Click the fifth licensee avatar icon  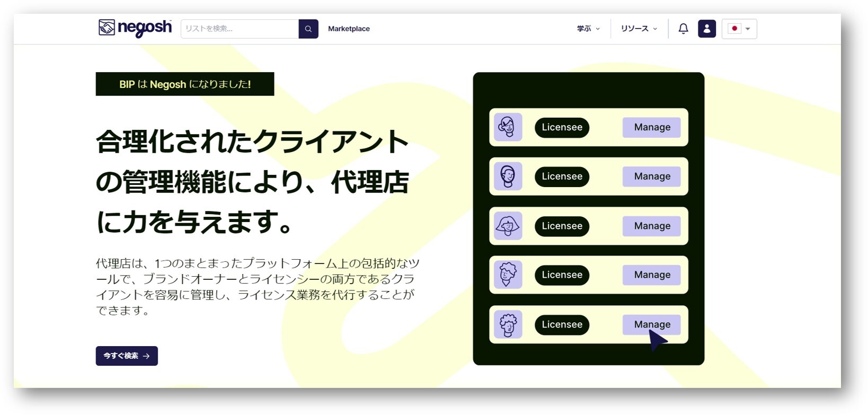(x=508, y=324)
